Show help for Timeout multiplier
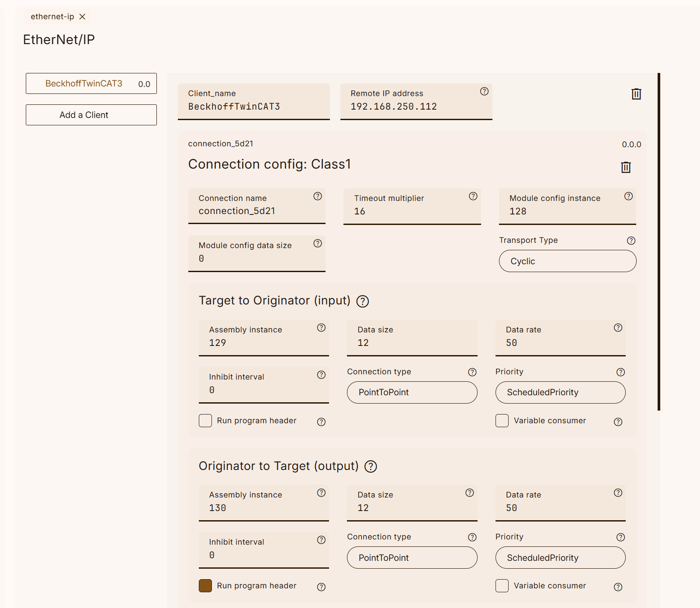The height and width of the screenshot is (608, 700). point(473,196)
